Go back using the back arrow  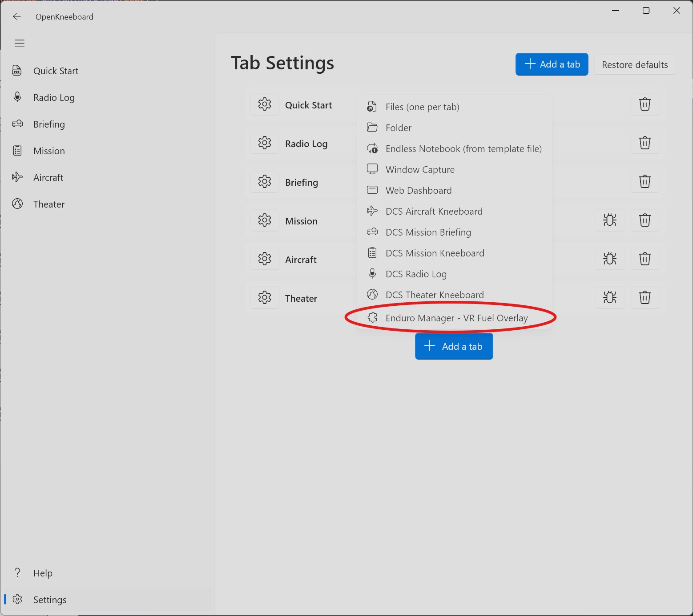tap(17, 16)
